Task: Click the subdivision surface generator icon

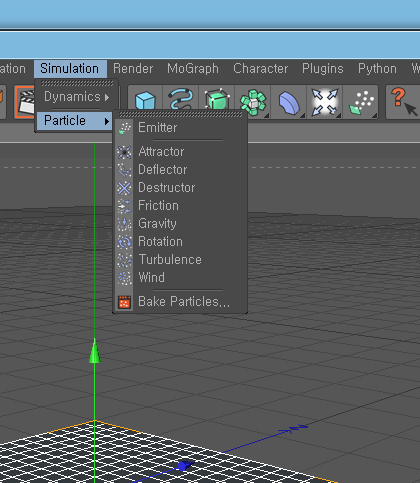Action: pyautogui.click(x=217, y=99)
